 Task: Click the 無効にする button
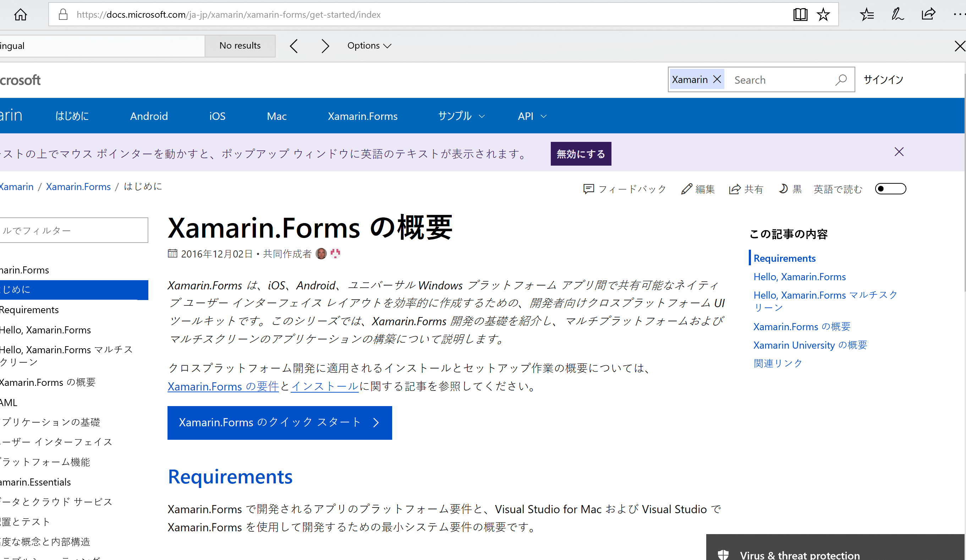(581, 154)
